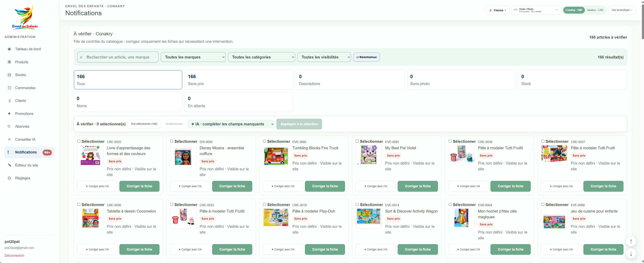The width and height of the screenshot is (644, 263).
Task: Click the Commandes list icon
Action: pos(9,88)
